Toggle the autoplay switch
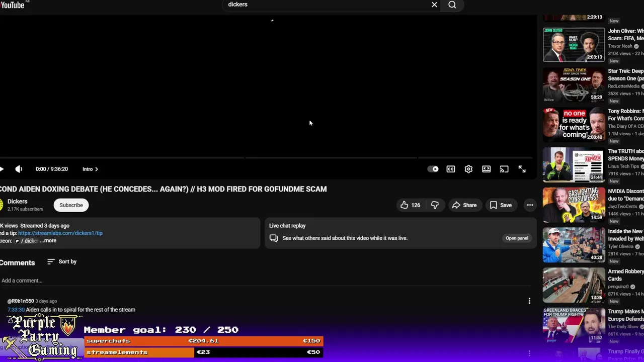644x362 pixels. 433,169
